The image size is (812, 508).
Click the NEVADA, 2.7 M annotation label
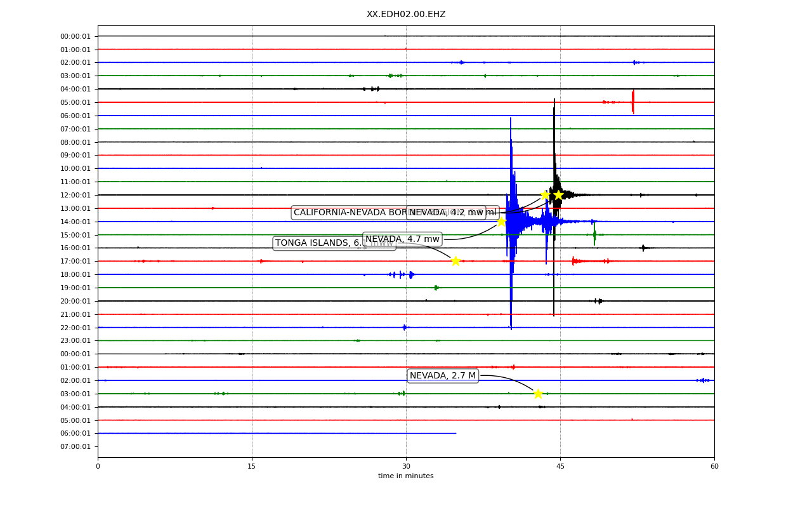[443, 375]
